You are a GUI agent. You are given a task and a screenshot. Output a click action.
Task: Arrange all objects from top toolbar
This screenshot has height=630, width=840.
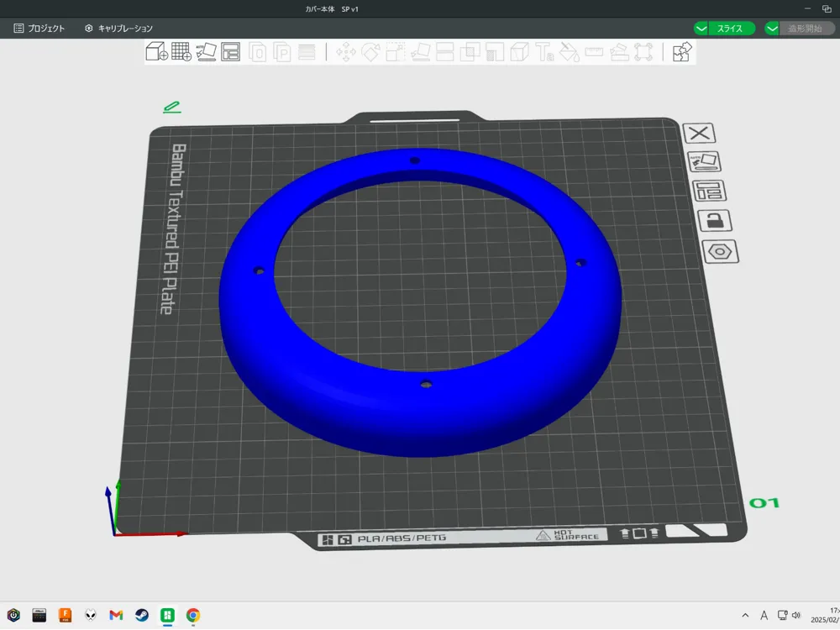230,51
